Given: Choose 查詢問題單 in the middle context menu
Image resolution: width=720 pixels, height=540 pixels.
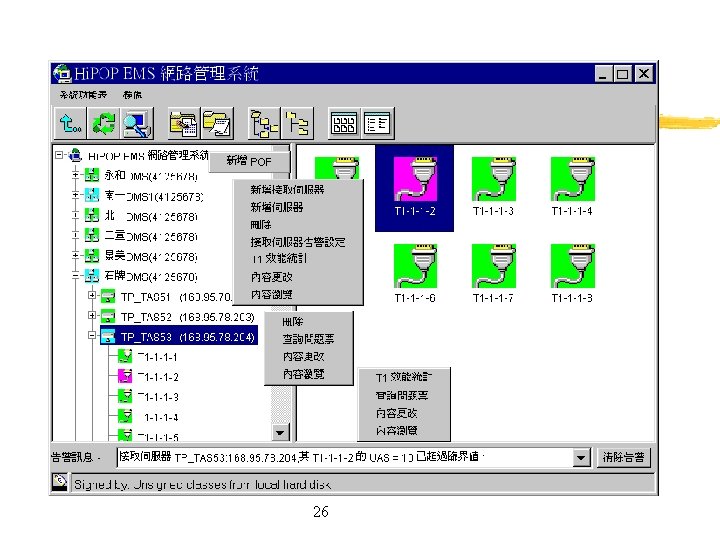Looking at the screenshot, I should [x=309, y=339].
